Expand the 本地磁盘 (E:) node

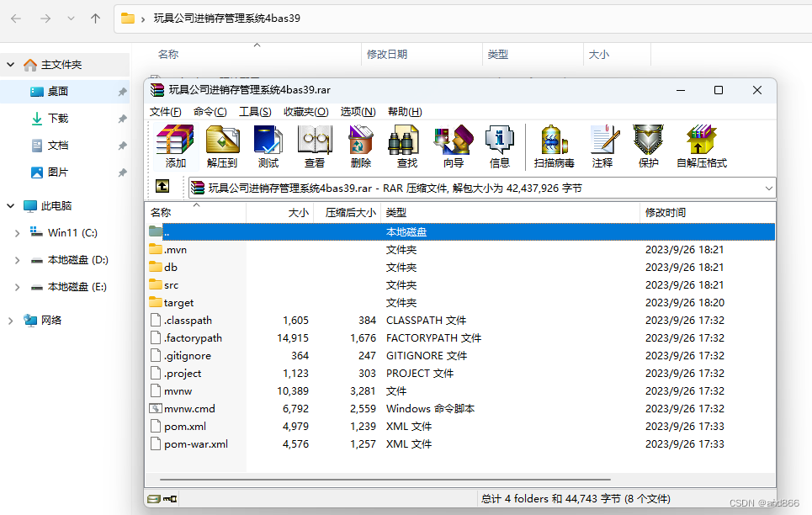17,287
